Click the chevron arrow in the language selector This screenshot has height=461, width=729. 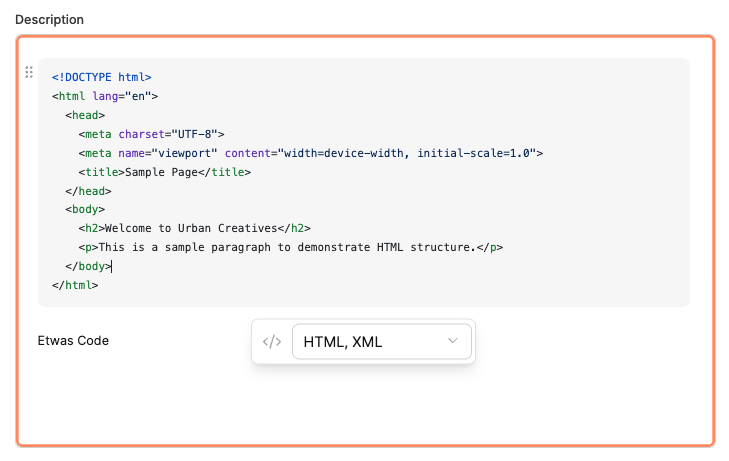[x=453, y=341]
